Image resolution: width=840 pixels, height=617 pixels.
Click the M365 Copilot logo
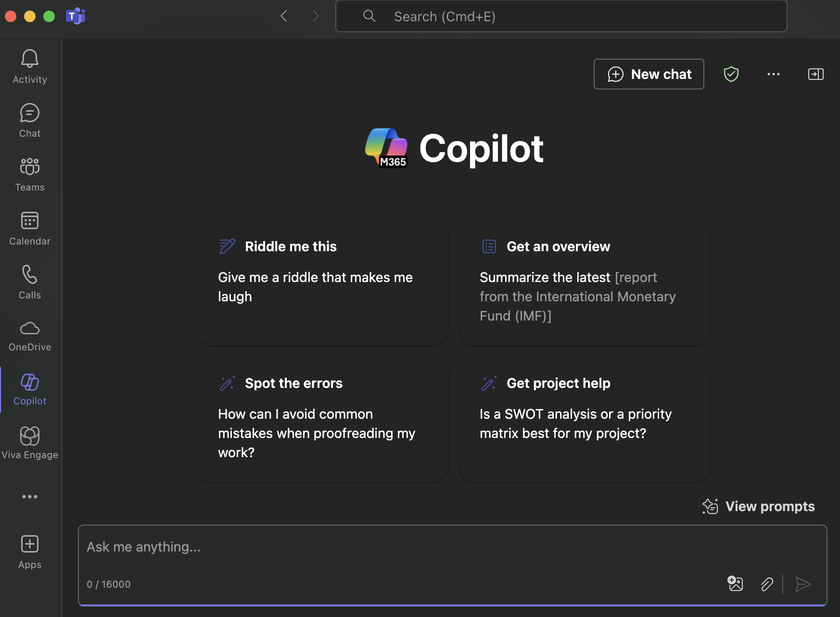(386, 148)
